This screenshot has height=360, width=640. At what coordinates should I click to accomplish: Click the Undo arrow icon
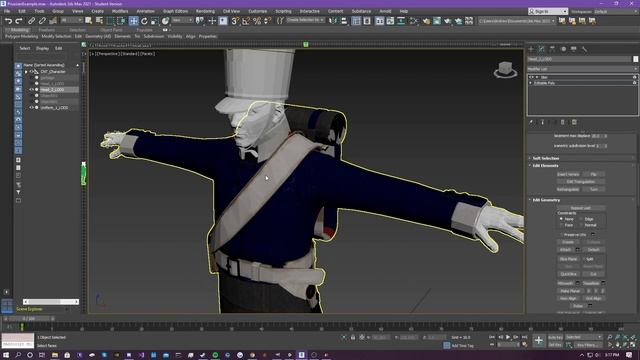coord(8,21)
